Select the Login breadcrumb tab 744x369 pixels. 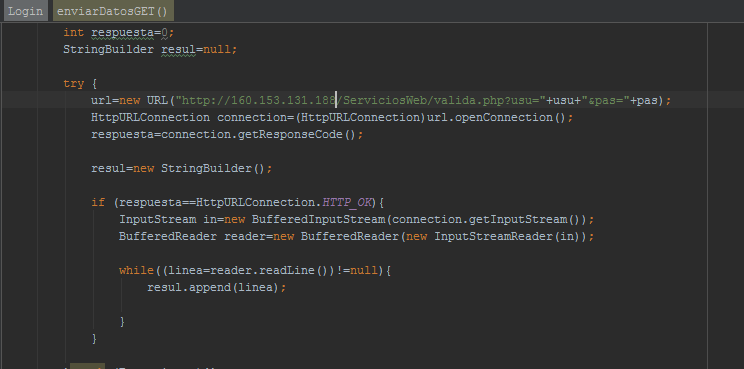[26, 11]
